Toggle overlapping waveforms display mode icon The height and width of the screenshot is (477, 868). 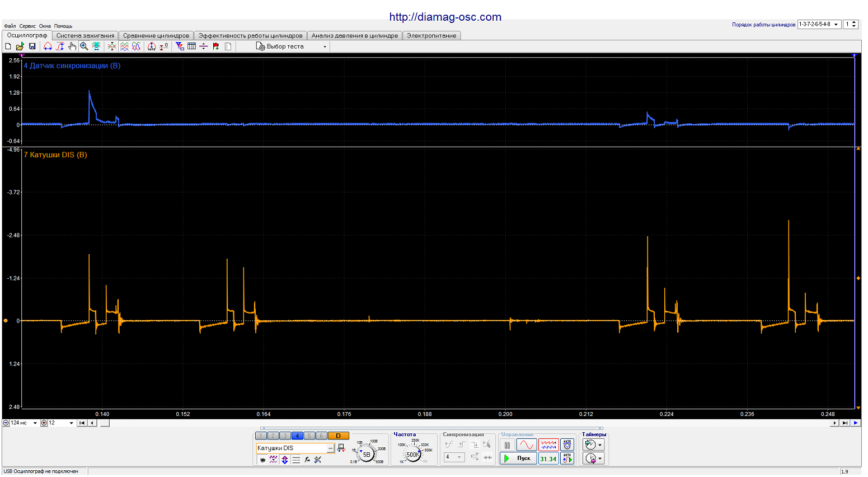tap(136, 46)
